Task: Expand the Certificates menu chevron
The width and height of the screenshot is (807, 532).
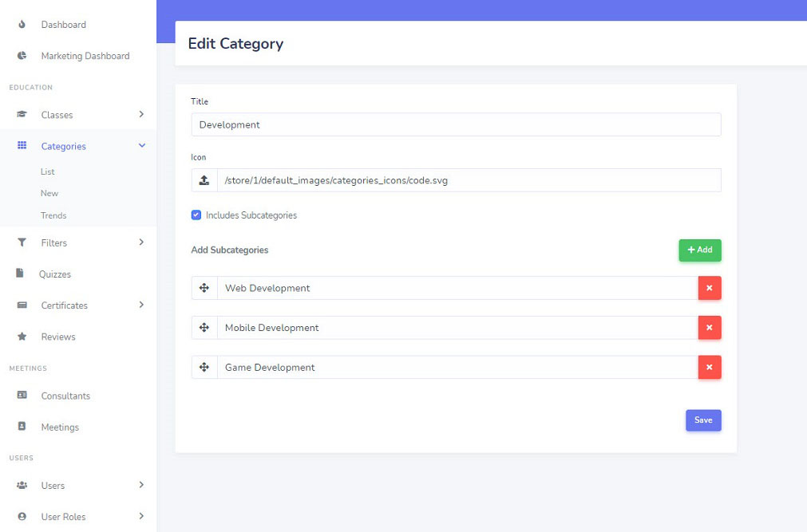Action: (141, 305)
